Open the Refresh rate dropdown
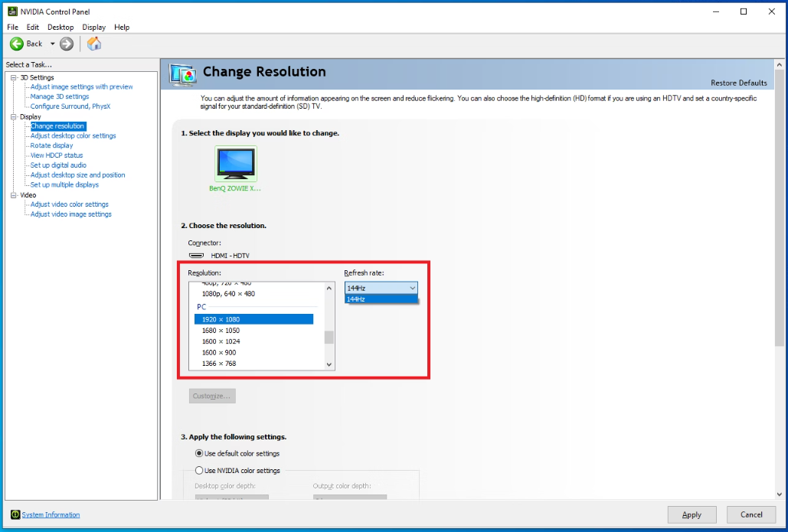This screenshot has width=788, height=532. coord(381,288)
